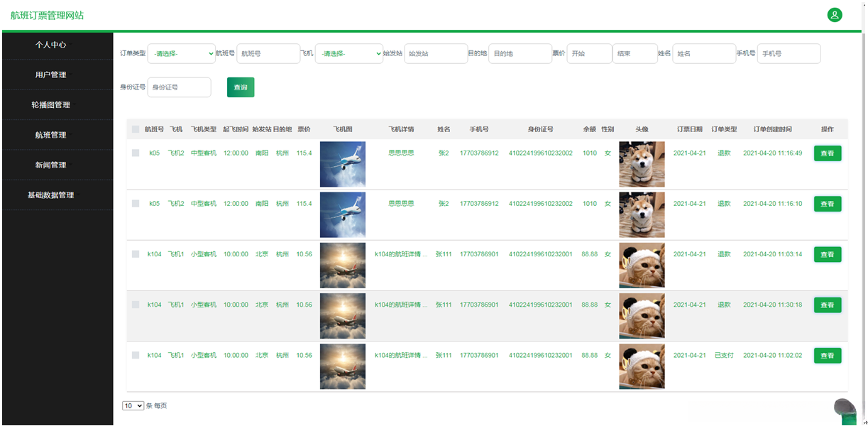Click the floating icon at bottom-right corner
This screenshot has height=426, width=868.
click(x=845, y=410)
